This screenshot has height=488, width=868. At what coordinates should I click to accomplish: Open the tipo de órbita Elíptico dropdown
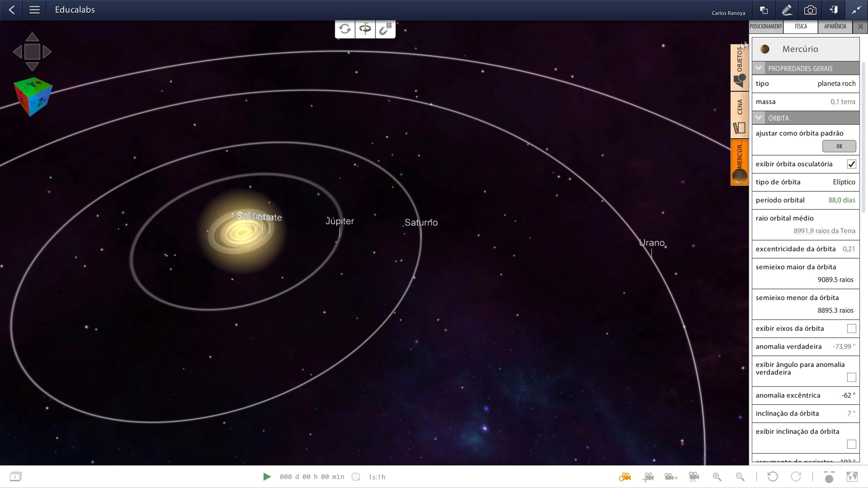[x=843, y=182]
